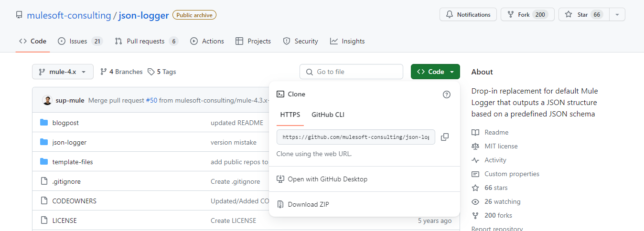Copy the clone URL to clipboard

pos(444,137)
